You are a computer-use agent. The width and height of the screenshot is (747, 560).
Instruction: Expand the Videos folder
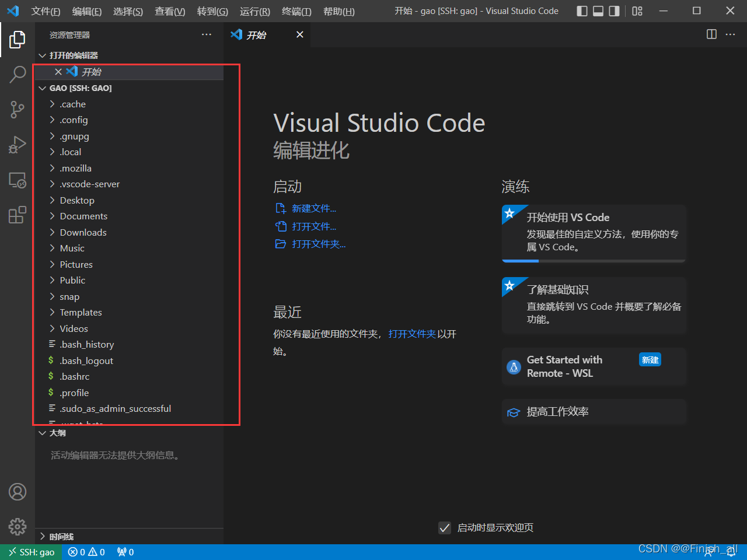128,328
